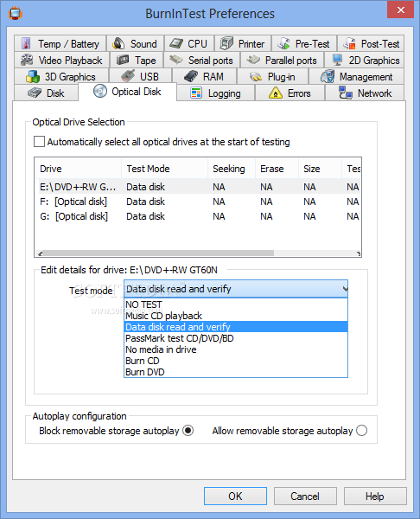Click the USB plug icon on USB tab
The width and height of the screenshot is (420, 519).
[x=128, y=76]
